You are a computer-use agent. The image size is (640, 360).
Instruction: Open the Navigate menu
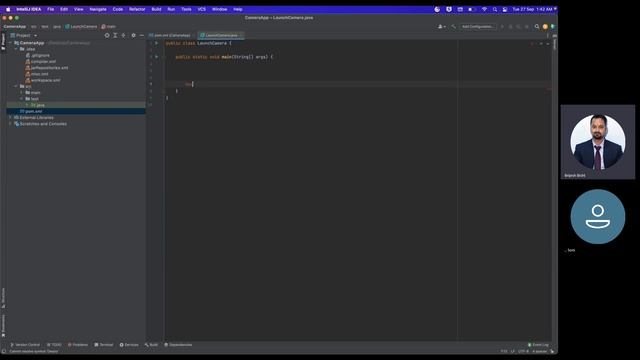point(98,9)
